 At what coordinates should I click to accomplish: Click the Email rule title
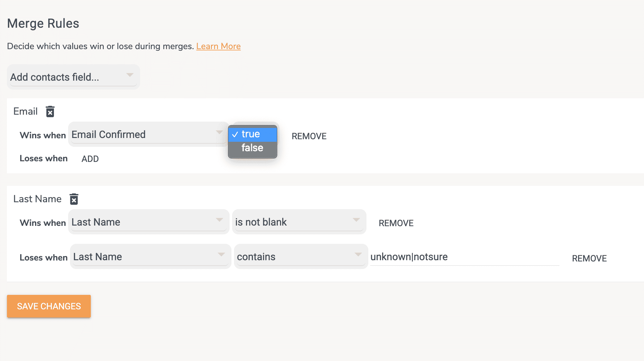click(26, 111)
